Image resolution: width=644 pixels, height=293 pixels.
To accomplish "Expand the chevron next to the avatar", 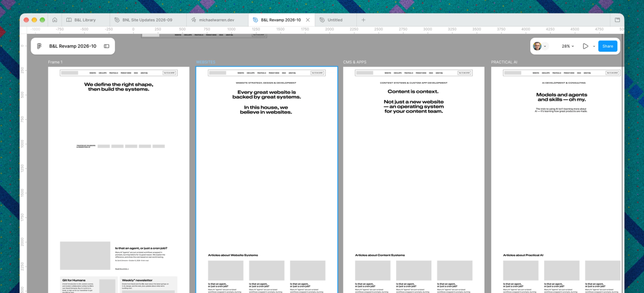I will [545, 46].
